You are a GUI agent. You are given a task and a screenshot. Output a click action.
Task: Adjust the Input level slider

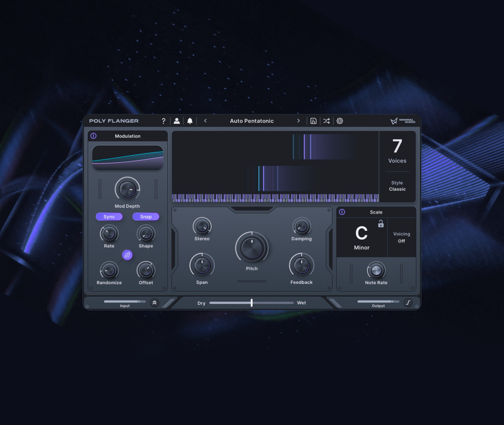[125, 301]
